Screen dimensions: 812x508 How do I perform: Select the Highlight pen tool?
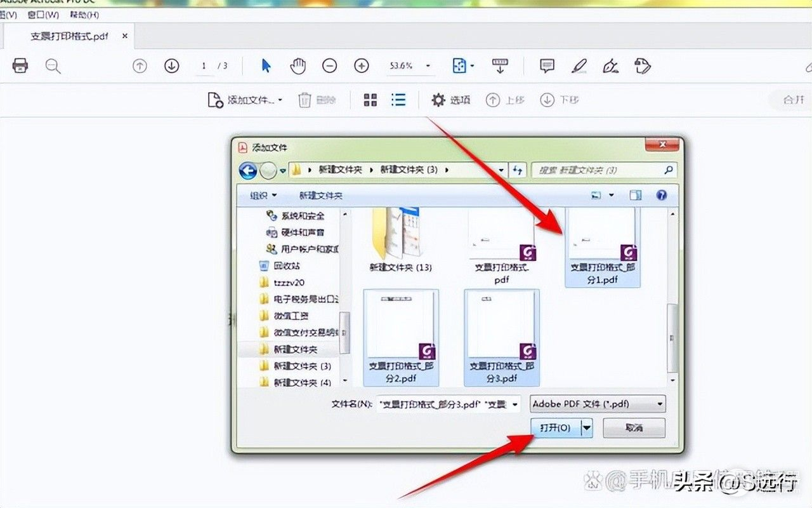pyautogui.click(x=579, y=66)
